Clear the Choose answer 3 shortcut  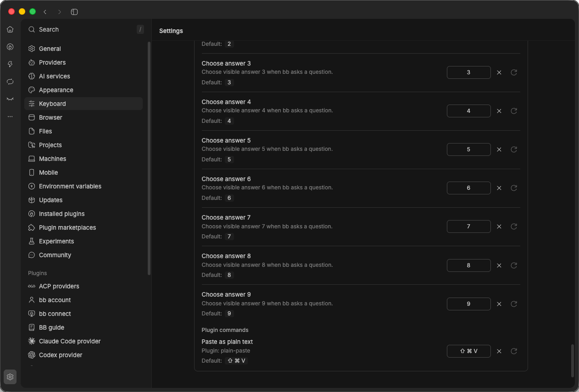pyautogui.click(x=499, y=72)
